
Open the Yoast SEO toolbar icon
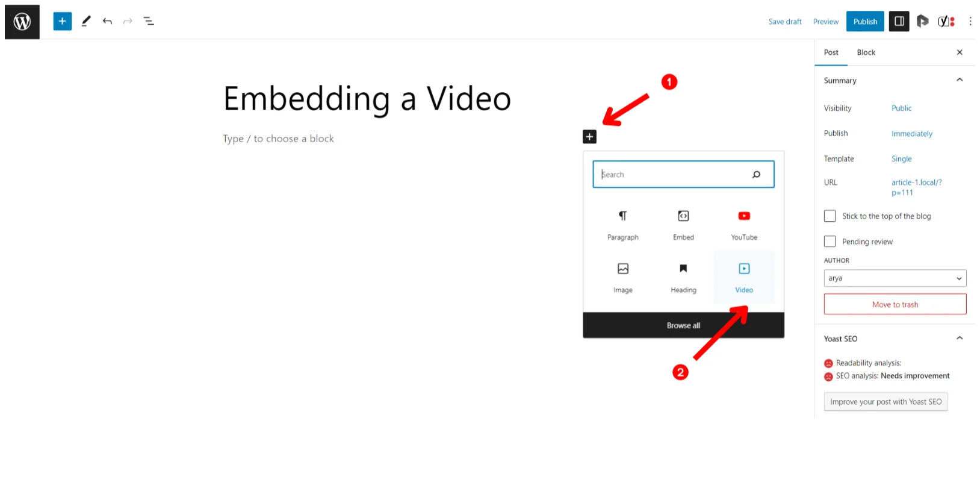(x=946, y=21)
